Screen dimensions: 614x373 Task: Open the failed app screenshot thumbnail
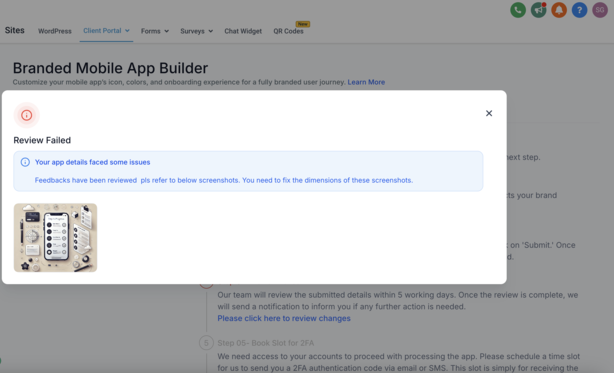55,238
